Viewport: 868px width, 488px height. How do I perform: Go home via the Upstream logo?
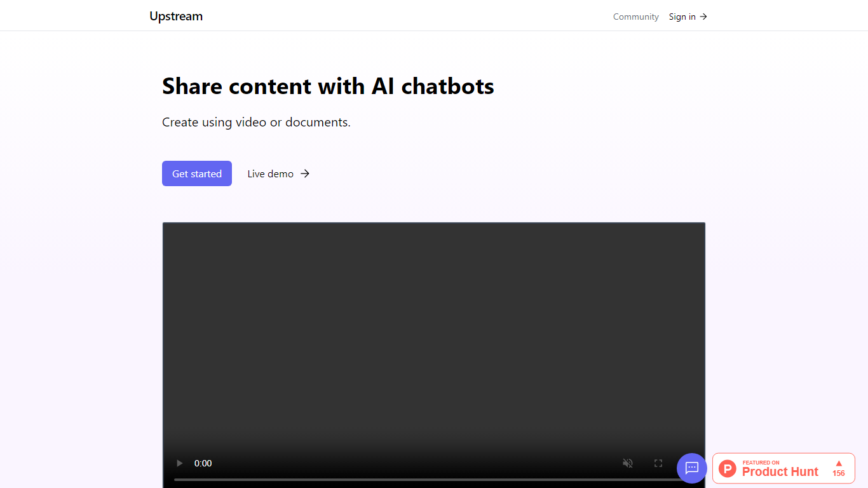pyautogui.click(x=176, y=17)
